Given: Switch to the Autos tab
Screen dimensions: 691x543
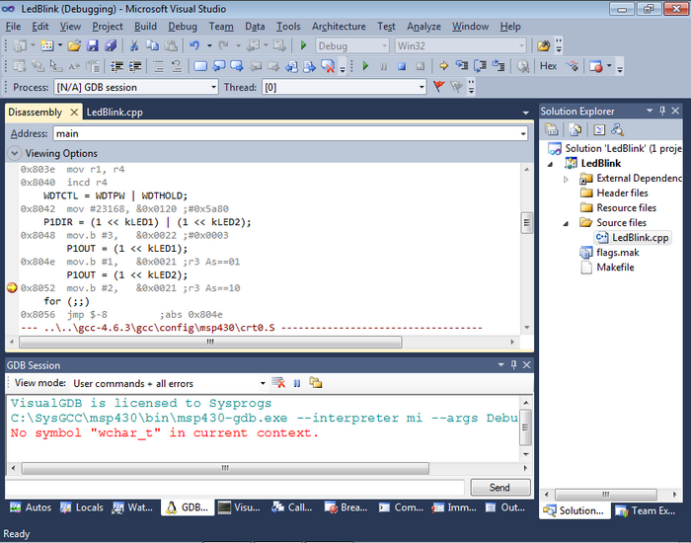Looking at the screenshot, I should pyautogui.click(x=30, y=508).
